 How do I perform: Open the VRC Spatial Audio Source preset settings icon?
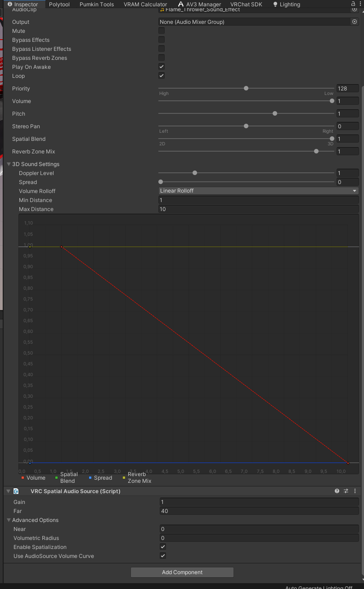point(346,491)
